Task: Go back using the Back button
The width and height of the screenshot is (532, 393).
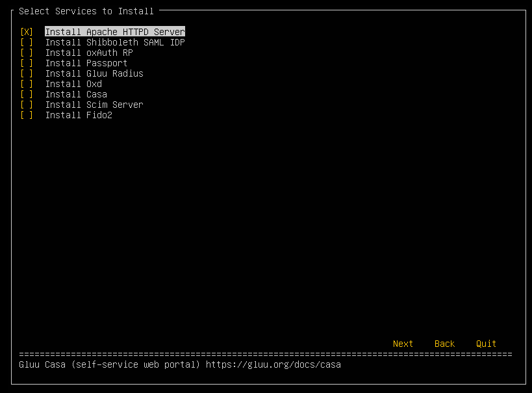Action: 444,344
